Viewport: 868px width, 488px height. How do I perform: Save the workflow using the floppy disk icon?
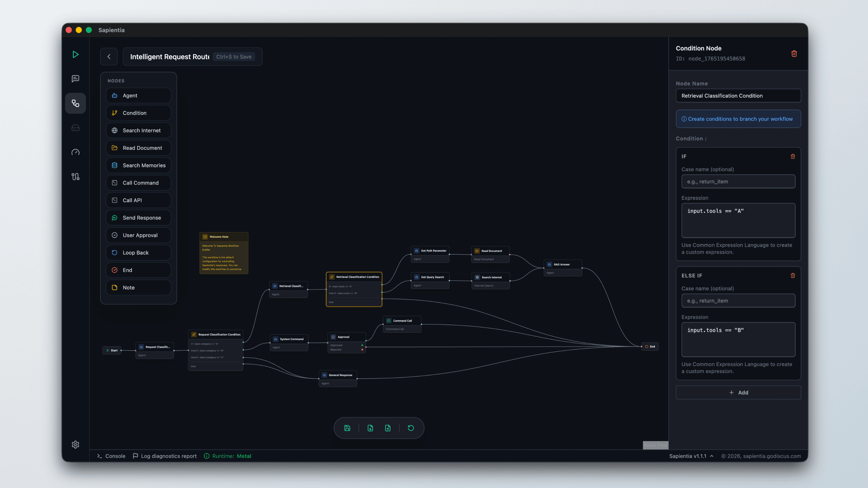tap(347, 428)
